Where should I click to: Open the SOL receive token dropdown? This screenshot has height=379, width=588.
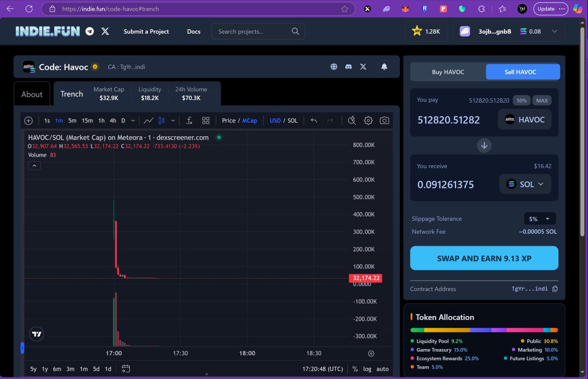pos(525,184)
